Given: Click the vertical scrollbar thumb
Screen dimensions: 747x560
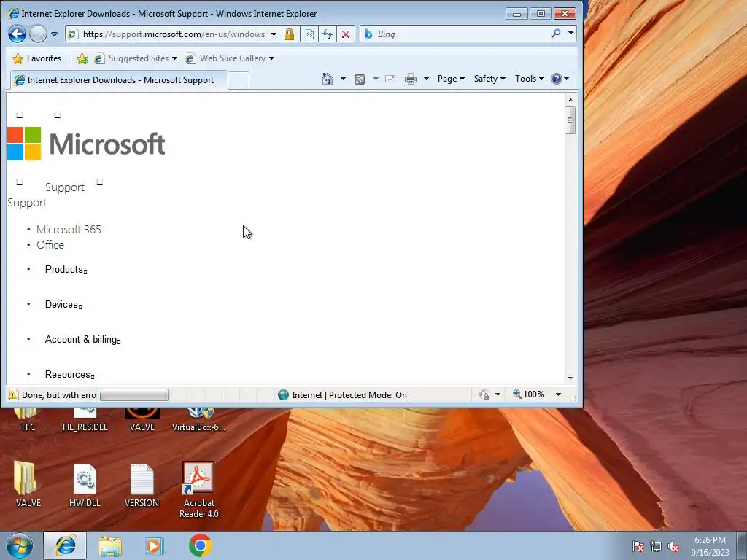Looking at the screenshot, I should click(x=570, y=120).
